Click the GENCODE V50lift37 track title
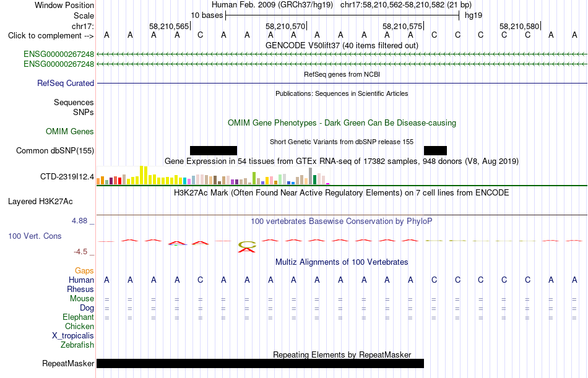 coord(342,46)
